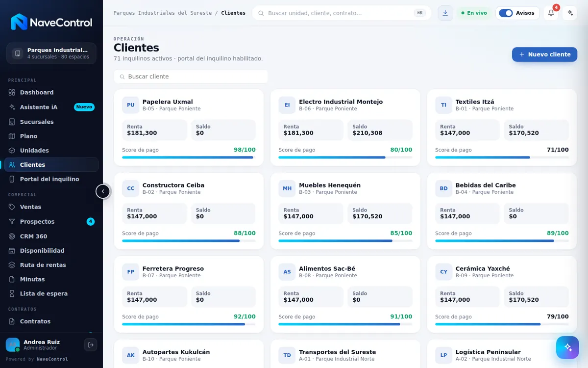Select Papelera Uxmal renta $181,300
This screenshot has width=588, height=368.
click(142, 133)
